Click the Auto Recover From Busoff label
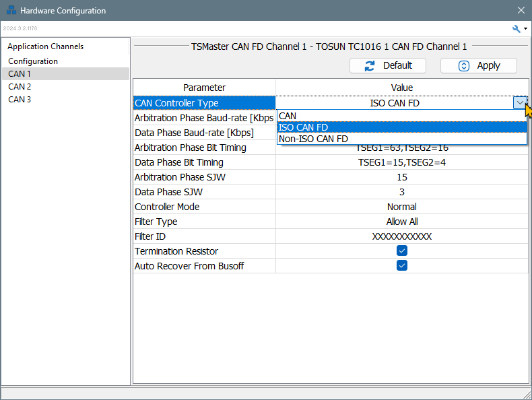The height and width of the screenshot is (400, 532). click(x=189, y=266)
